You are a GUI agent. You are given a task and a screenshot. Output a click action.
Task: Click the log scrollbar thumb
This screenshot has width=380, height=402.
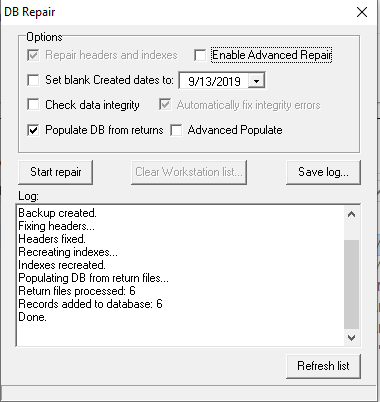[351, 284]
